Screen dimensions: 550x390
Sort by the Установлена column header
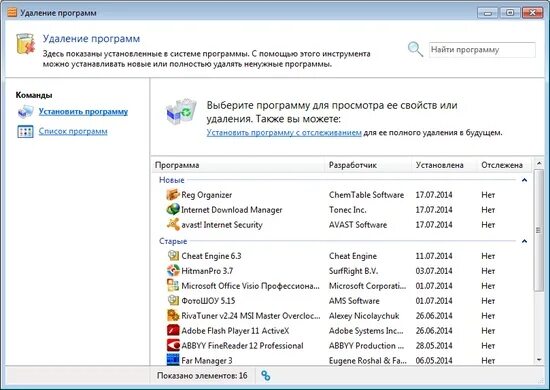(x=444, y=165)
